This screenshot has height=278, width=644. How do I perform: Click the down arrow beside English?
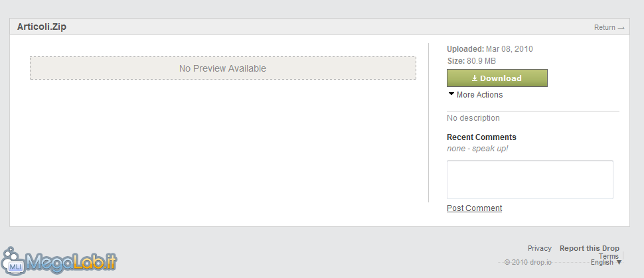pyautogui.click(x=619, y=262)
